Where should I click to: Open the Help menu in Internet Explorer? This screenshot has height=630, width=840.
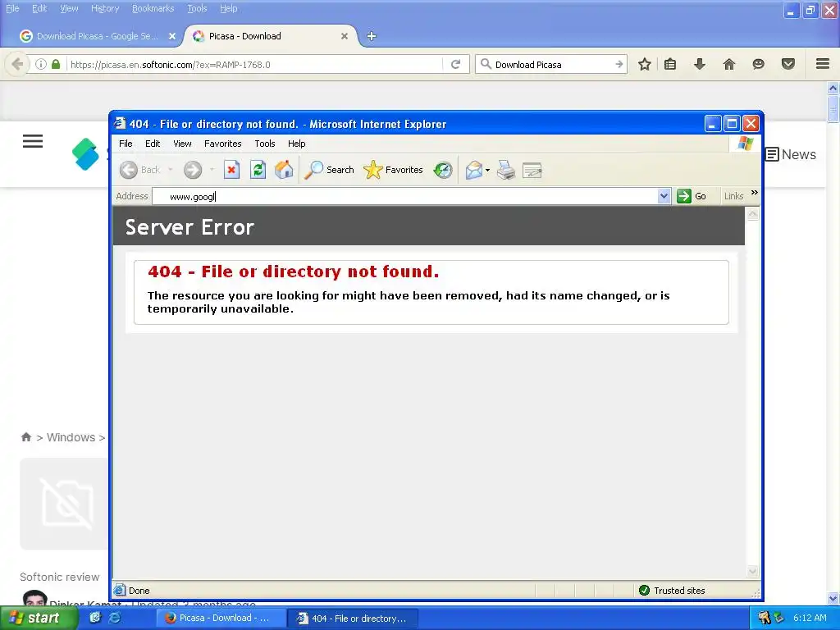click(296, 144)
